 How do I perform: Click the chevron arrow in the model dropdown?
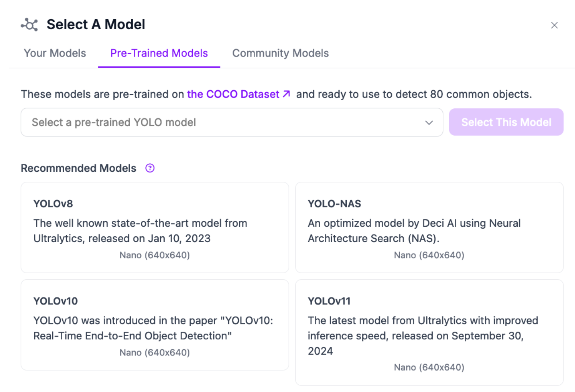pyautogui.click(x=429, y=123)
